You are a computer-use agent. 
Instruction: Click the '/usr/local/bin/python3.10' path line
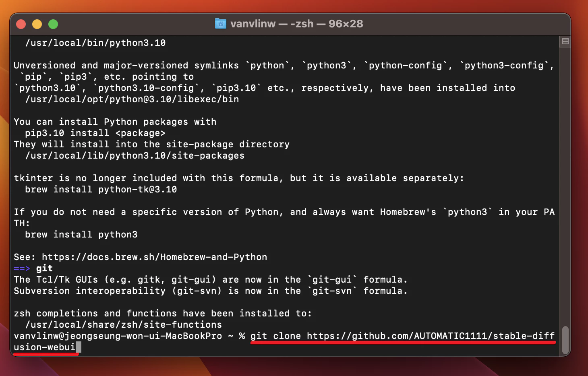click(x=95, y=43)
